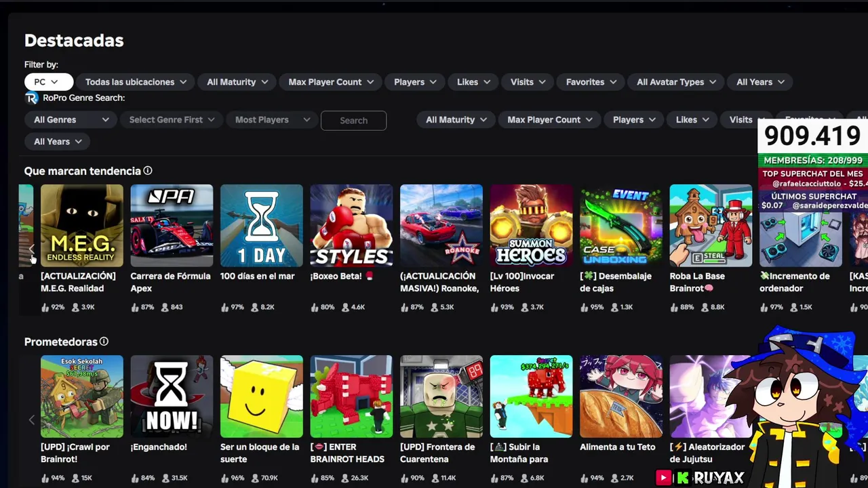Image resolution: width=868 pixels, height=488 pixels.
Task: Open Ser un bloque de la suerte thumbnail
Action: click(262, 396)
